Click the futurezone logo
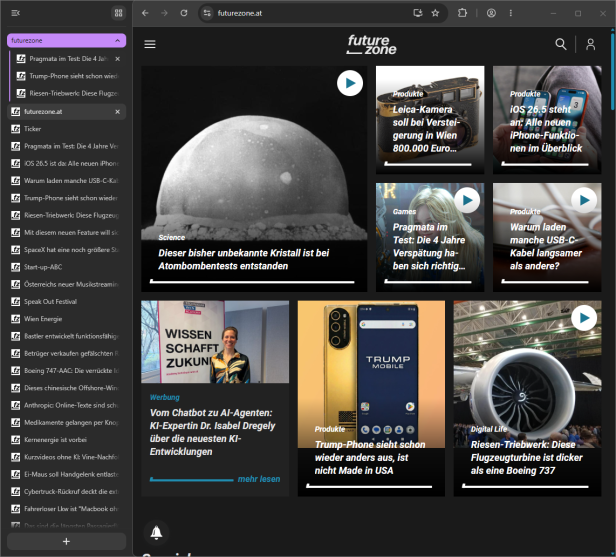The image size is (616, 557). [372, 44]
